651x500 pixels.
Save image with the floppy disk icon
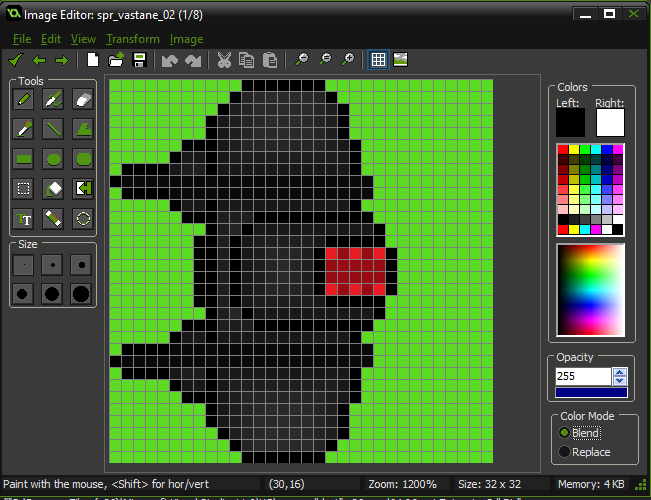140,60
